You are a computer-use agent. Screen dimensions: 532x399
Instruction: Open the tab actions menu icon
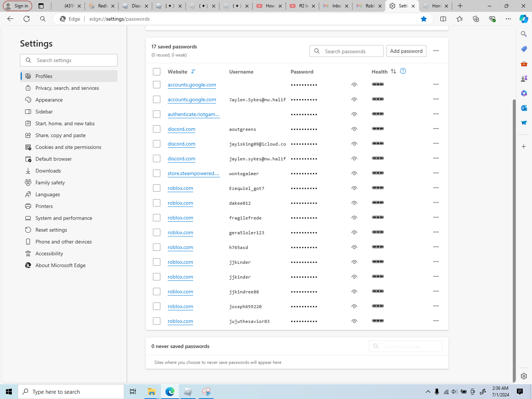(41, 6)
